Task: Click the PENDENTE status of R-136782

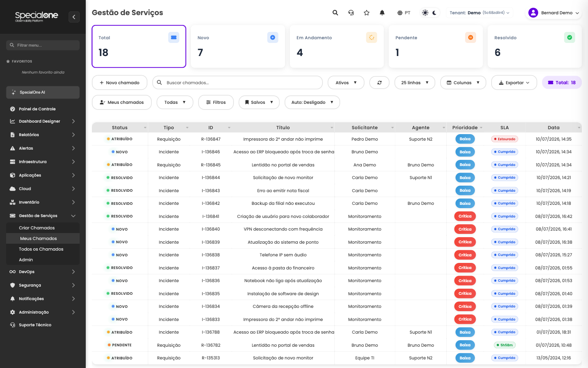Action: (119, 345)
